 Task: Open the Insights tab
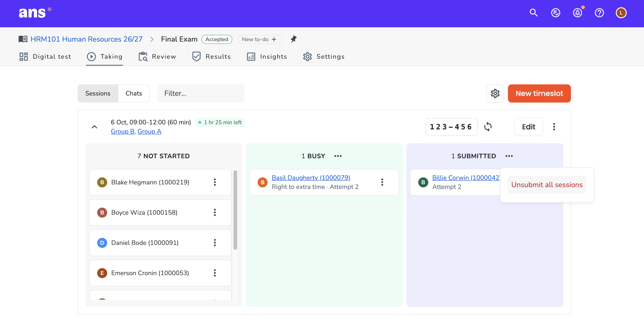(267, 56)
